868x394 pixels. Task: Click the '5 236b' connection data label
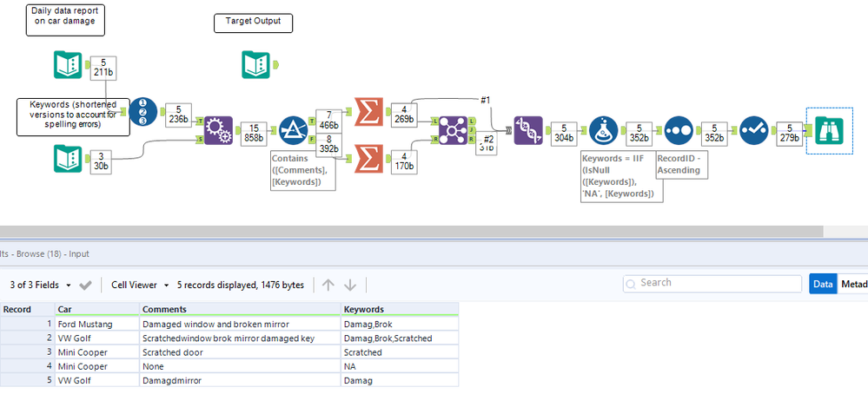(x=179, y=115)
